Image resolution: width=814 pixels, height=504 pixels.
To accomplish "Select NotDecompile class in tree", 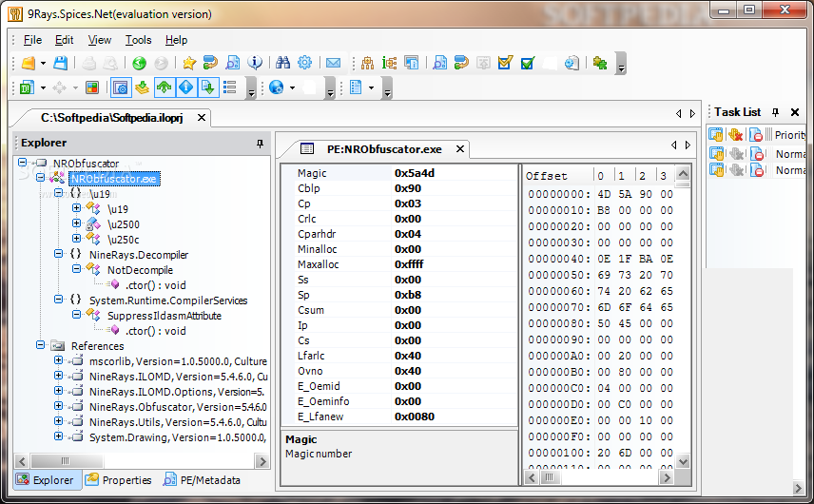I will 140,270.
